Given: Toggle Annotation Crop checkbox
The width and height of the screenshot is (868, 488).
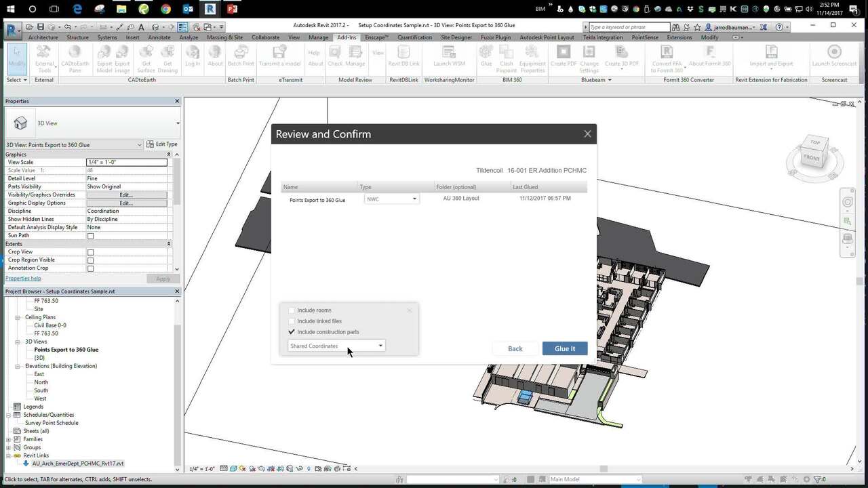Looking at the screenshot, I should tap(90, 268).
